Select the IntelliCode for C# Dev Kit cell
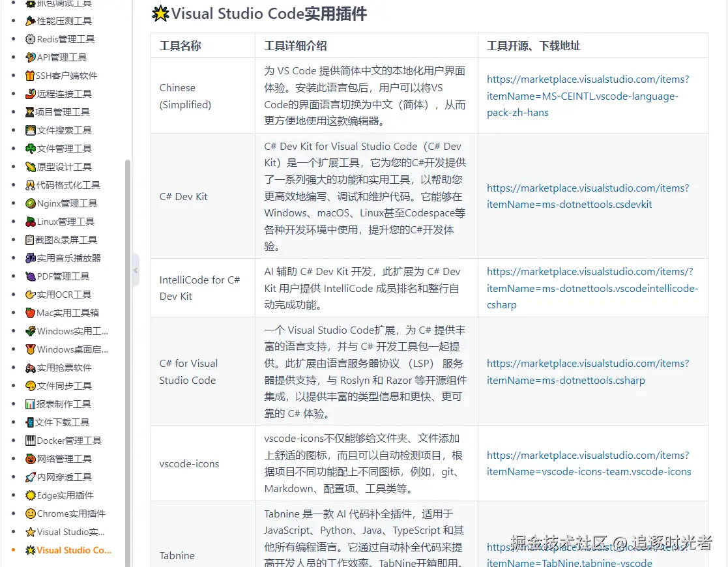Viewport: 728px width, 567px height. (203, 288)
